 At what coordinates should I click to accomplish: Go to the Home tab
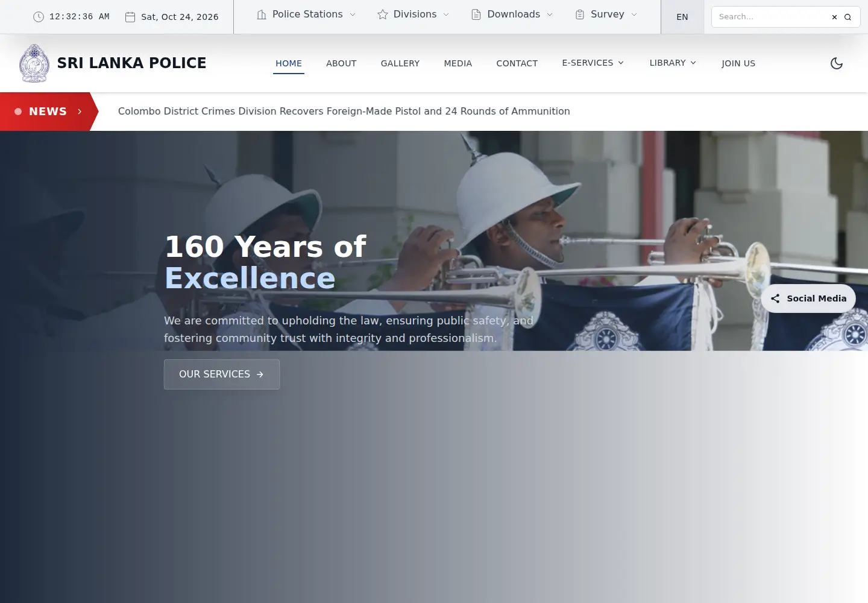click(289, 63)
